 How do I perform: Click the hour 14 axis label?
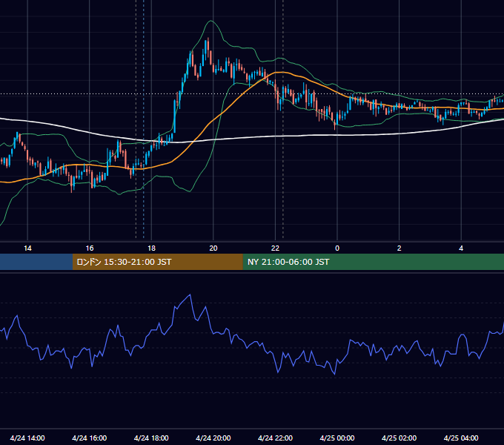[27, 248]
